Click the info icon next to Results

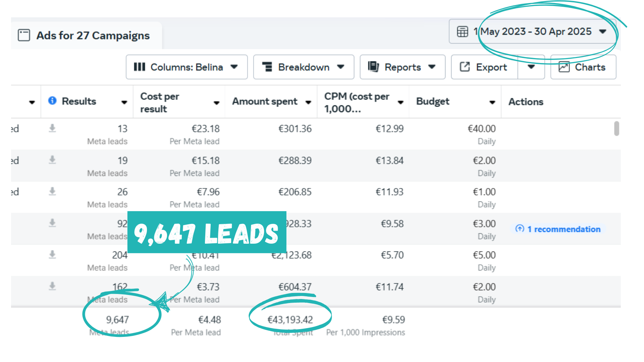tap(52, 101)
